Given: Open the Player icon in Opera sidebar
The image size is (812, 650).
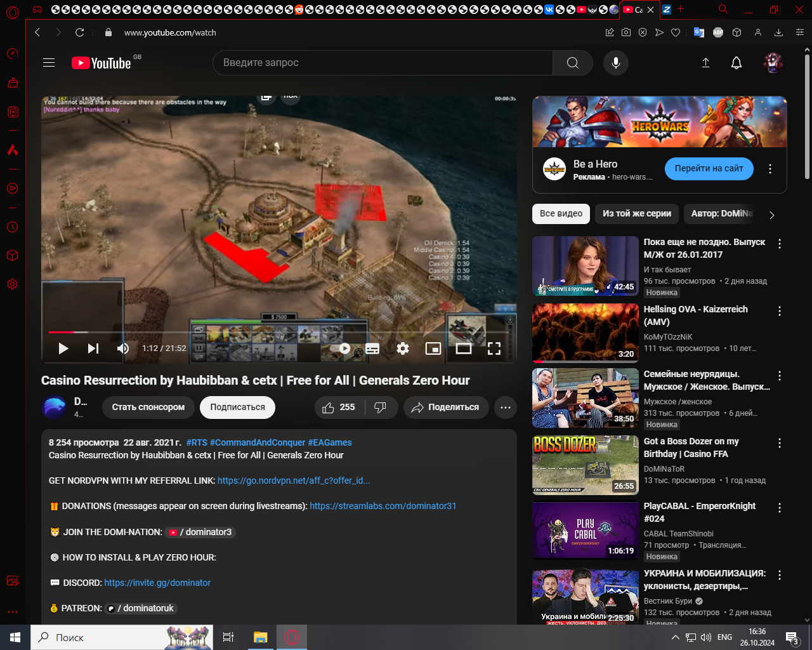Looking at the screenshot, I should pos(12,189).
